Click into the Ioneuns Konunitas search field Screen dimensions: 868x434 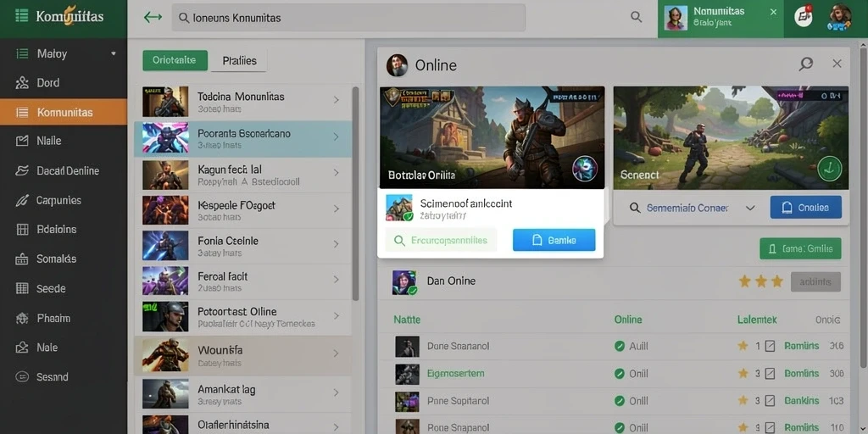(348, 18)
